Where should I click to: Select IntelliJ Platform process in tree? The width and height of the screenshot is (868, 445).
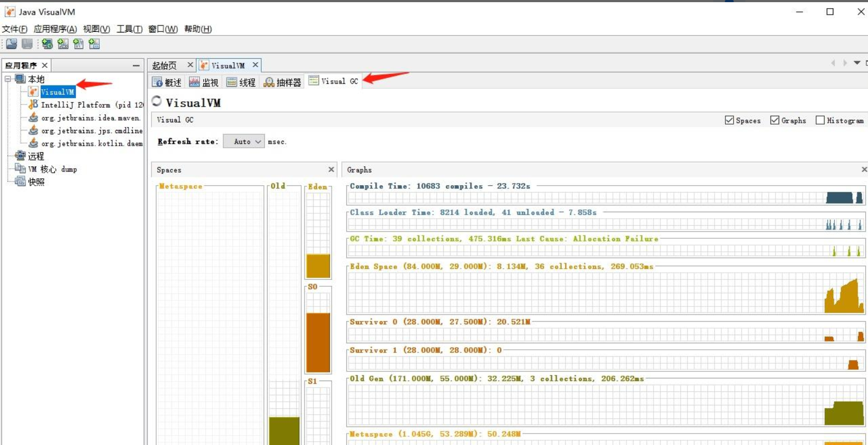coord(92,105)
